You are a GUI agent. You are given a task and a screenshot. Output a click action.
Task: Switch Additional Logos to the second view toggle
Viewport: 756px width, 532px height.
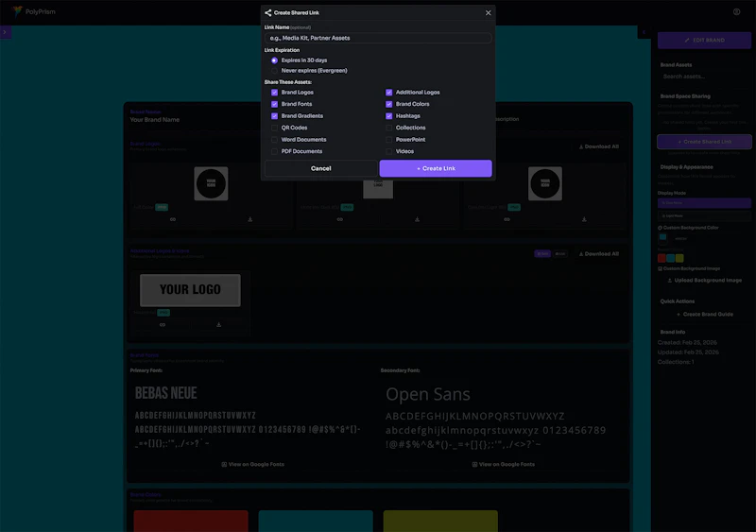559,253
